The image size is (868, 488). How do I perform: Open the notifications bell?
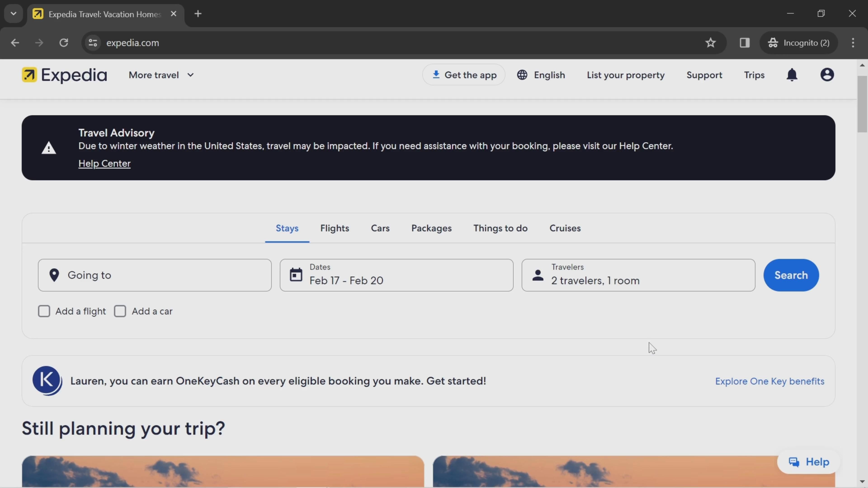(792, 75)
